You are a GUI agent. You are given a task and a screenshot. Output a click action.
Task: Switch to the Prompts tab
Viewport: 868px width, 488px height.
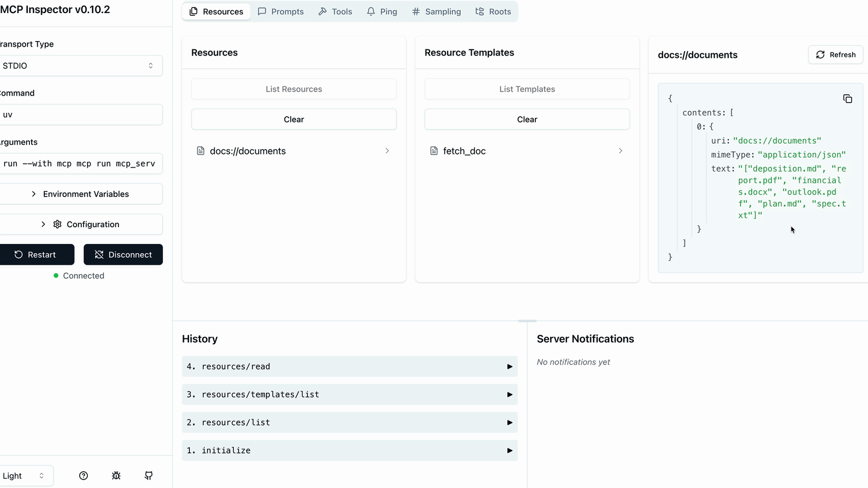click(x=281, y=12)
